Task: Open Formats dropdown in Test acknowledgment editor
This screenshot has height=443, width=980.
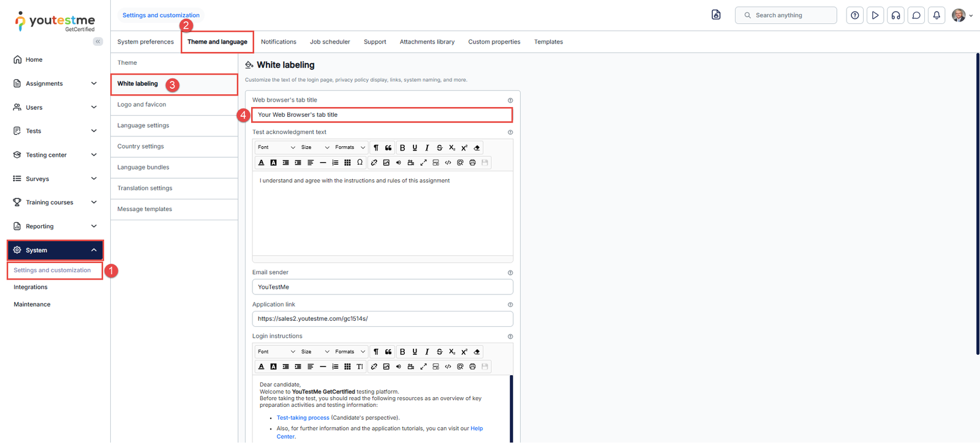Action: click(x=350, y=147)
